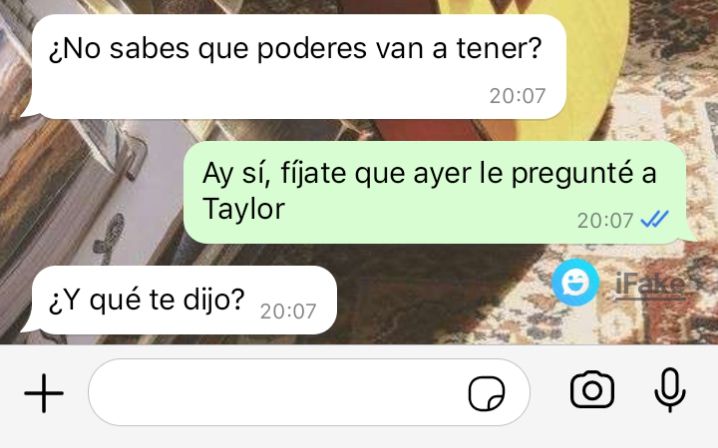This screenshot has width=718, height=448.
Task: Tap the microphone voice message icon
Action: tap(670, 390)
